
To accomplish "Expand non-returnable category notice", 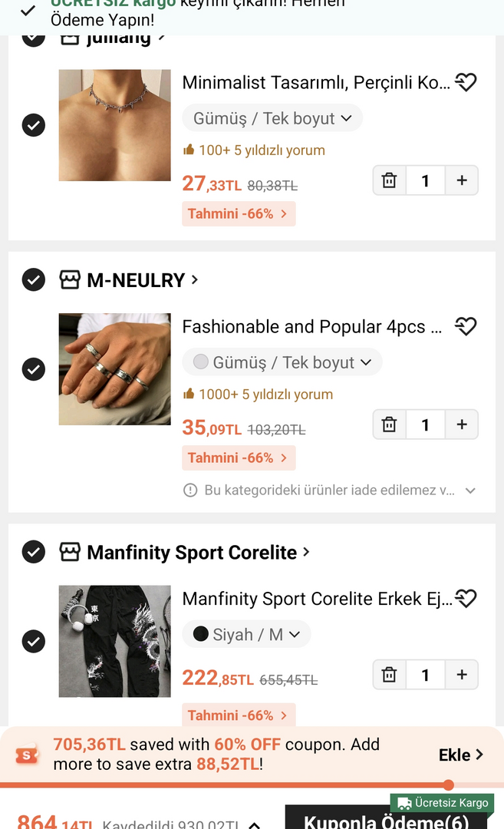I will (x=470, y=490).
